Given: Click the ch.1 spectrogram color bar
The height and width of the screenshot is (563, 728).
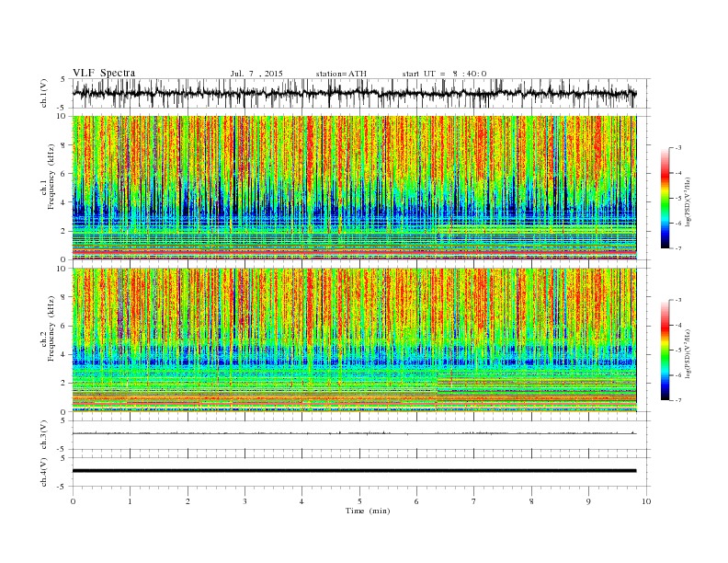Looking at the screenshot, I should pyautogui.click(x=665, y=198).
